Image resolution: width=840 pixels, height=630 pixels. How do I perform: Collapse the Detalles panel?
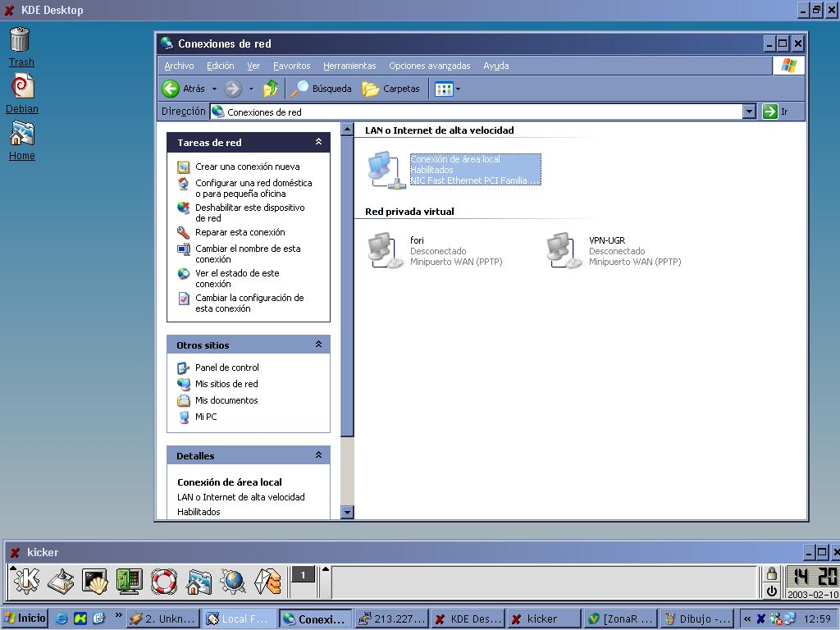(319, 454)
